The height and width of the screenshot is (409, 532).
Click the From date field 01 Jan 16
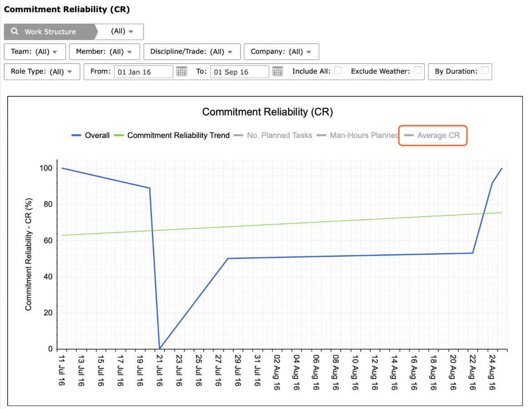click(144, 71)
